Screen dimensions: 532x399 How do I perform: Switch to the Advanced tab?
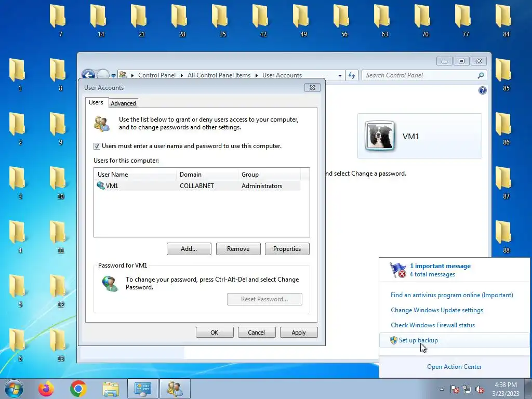point(123,103)
